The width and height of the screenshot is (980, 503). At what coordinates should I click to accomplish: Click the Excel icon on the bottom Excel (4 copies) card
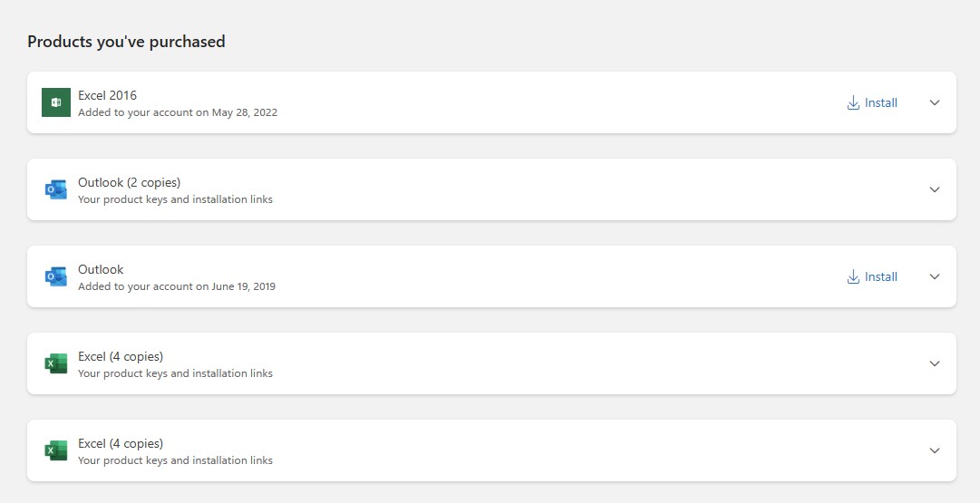pyautogui.click(x=56, y=450)
